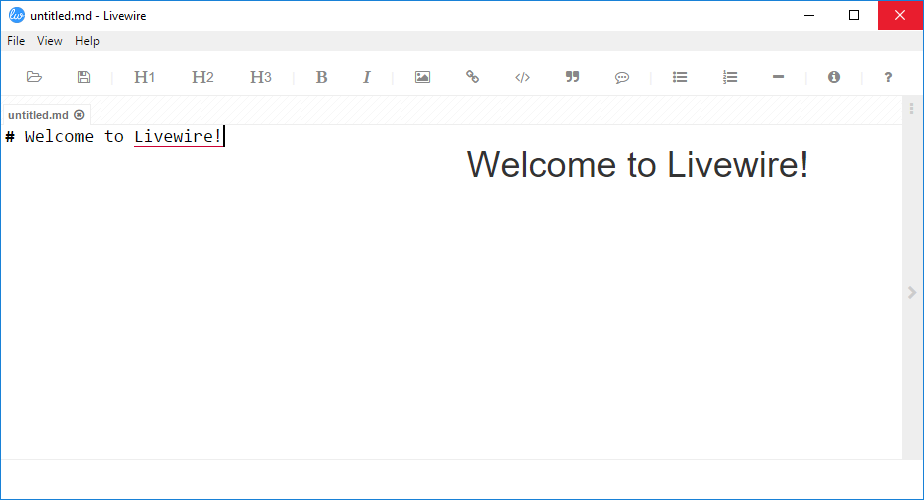
Task: Apply H2 heading formatting
Action: (x=202, y=77)
